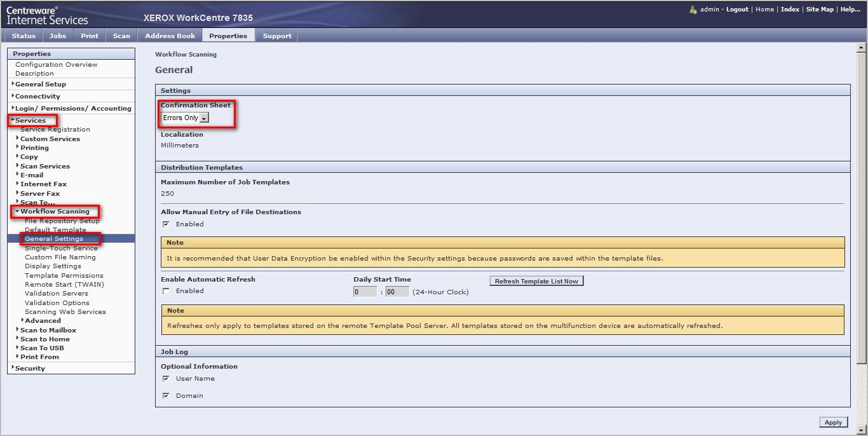Switch to the Address Book tab
The width and height of the screenshot is (868, 436).
(170, 36)
